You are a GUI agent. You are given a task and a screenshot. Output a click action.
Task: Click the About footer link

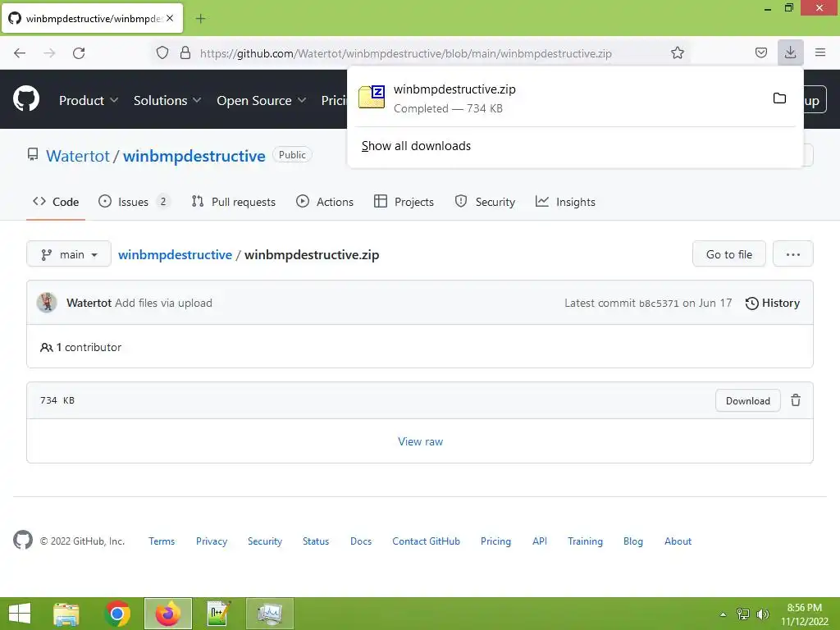click(678, 541)
